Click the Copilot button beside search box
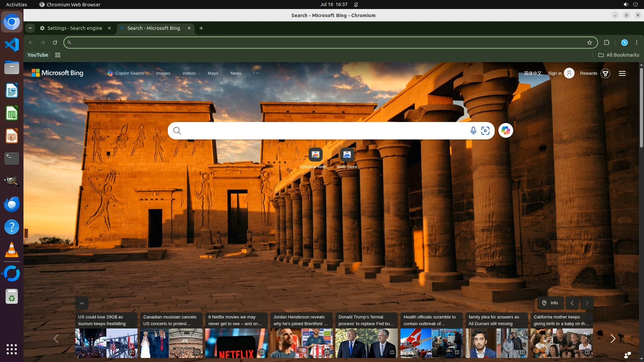 coord(505,131)
